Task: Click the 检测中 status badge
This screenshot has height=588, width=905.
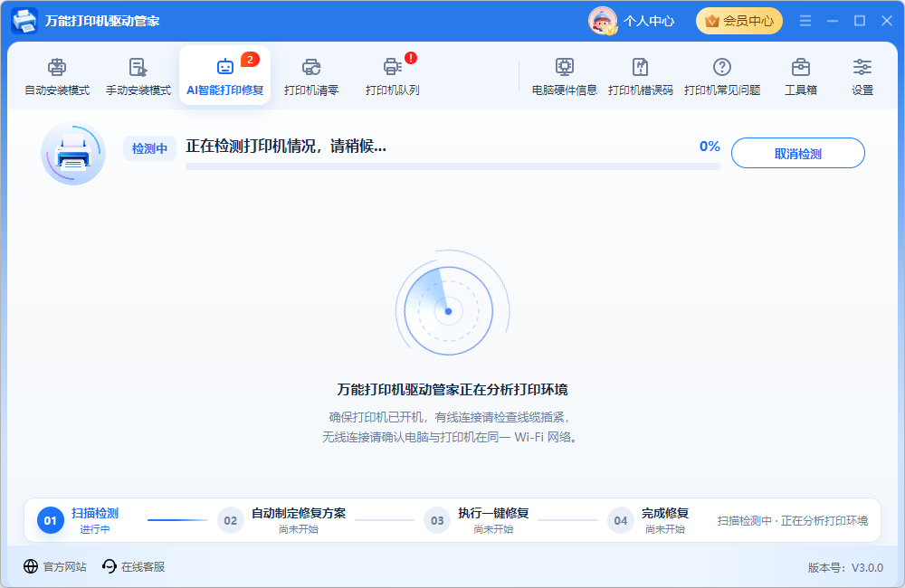Action: (x=149, y=148)
